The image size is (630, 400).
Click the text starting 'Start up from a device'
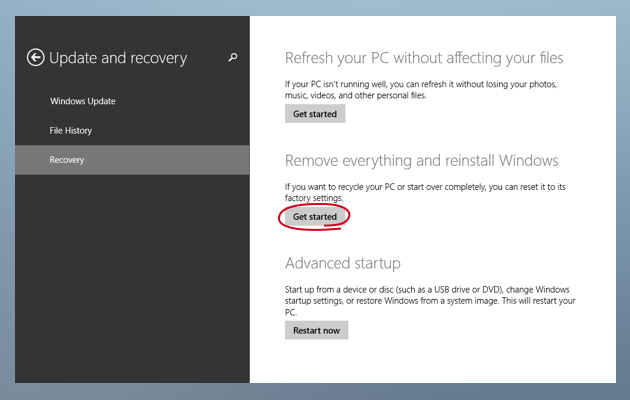point(430,301)
